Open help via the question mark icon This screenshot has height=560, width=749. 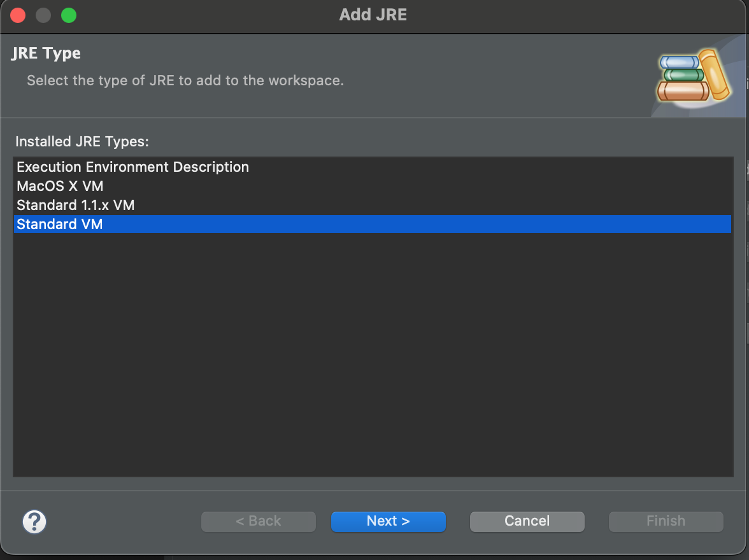click(x=34, y=521)
